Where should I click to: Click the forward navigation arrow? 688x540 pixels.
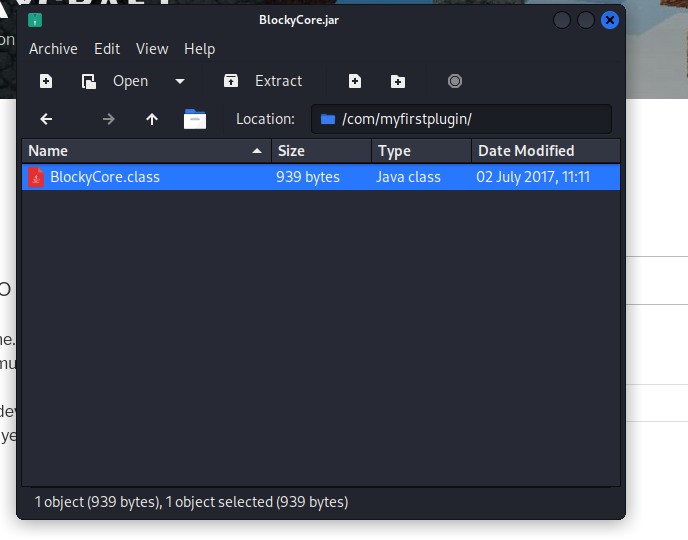click(x=109, y=119)
